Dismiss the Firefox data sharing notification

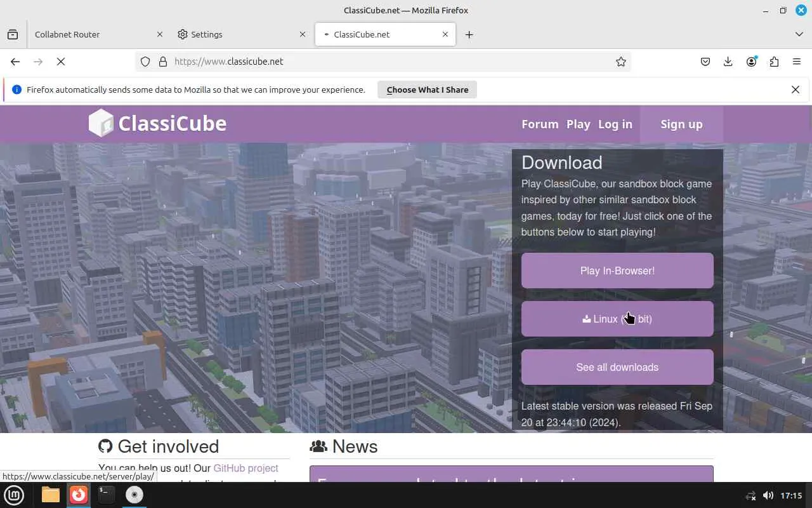(796, 90)
